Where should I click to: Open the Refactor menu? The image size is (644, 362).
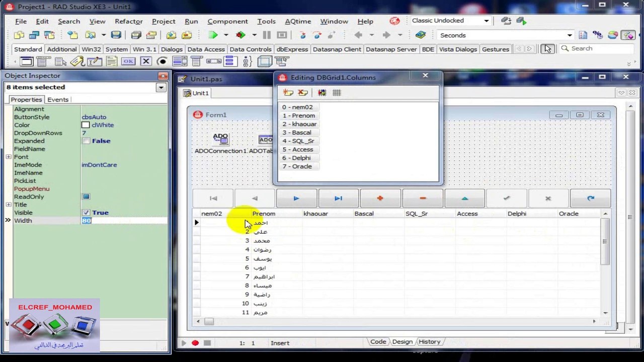(129, 21)
